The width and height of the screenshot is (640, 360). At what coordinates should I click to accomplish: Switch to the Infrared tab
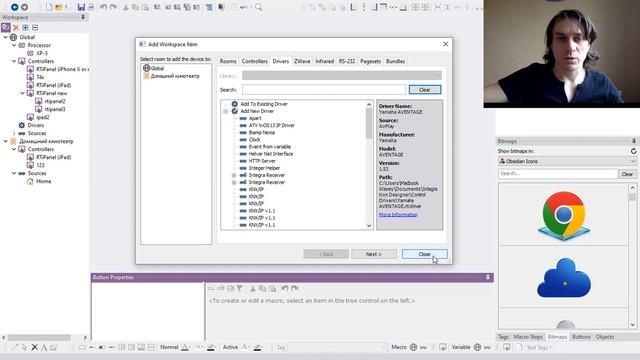(324, 61)
